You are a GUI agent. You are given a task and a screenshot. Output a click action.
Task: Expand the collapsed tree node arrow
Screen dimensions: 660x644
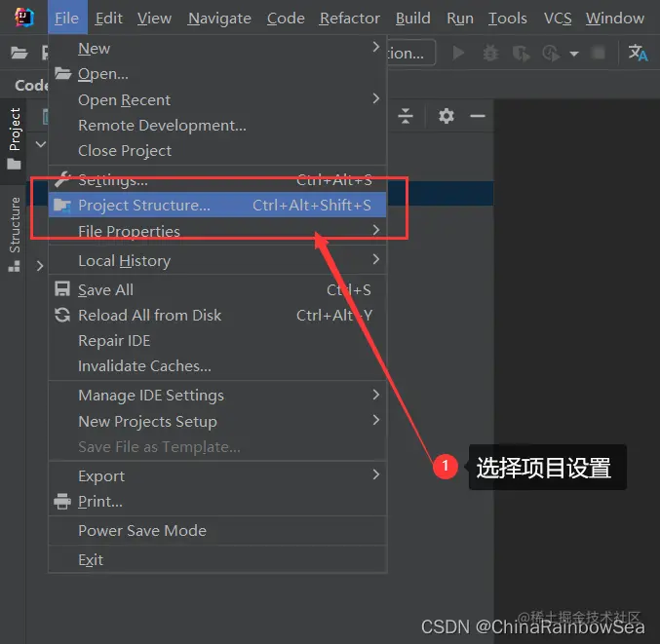(40, 266)
